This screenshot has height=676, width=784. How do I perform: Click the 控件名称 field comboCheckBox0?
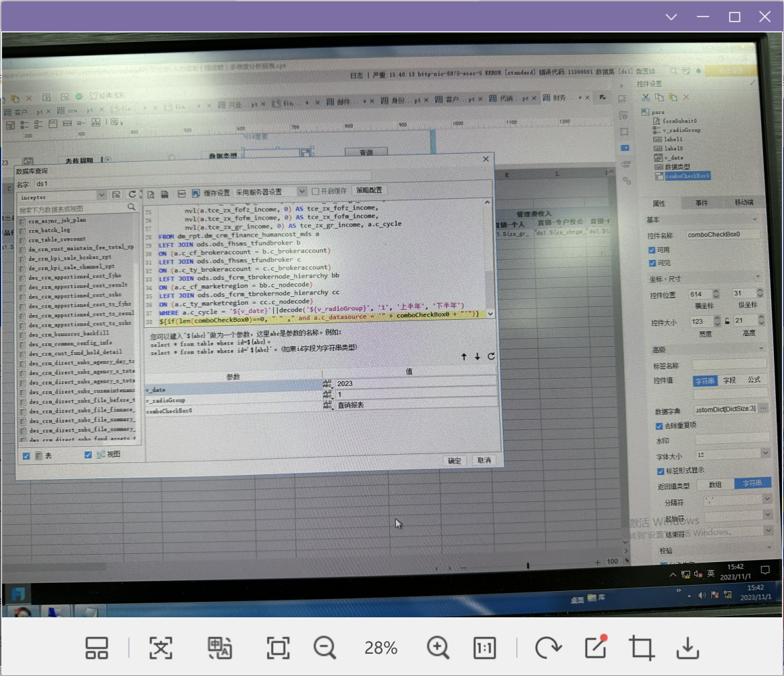(x=723, y=235)
